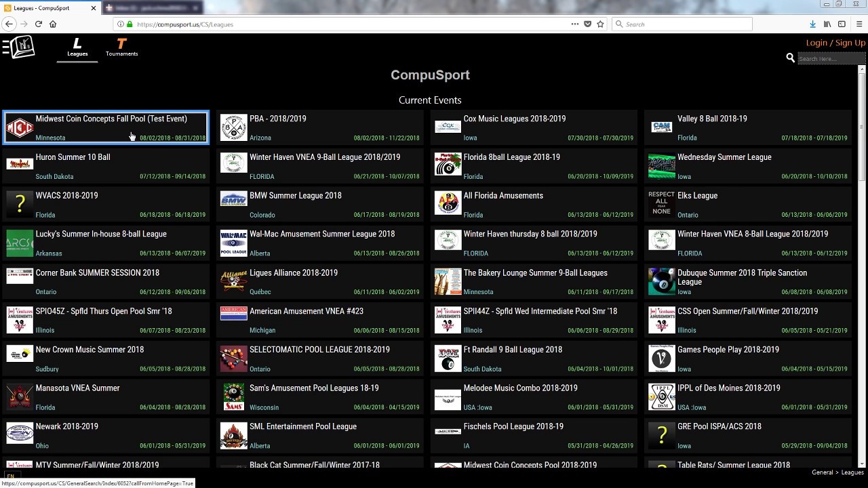The width and height of the screenshot is (868, 488).
Task: Open SPIO45Z - Spfld Thurs Open Pool link
Action: [x=104, y=311]
